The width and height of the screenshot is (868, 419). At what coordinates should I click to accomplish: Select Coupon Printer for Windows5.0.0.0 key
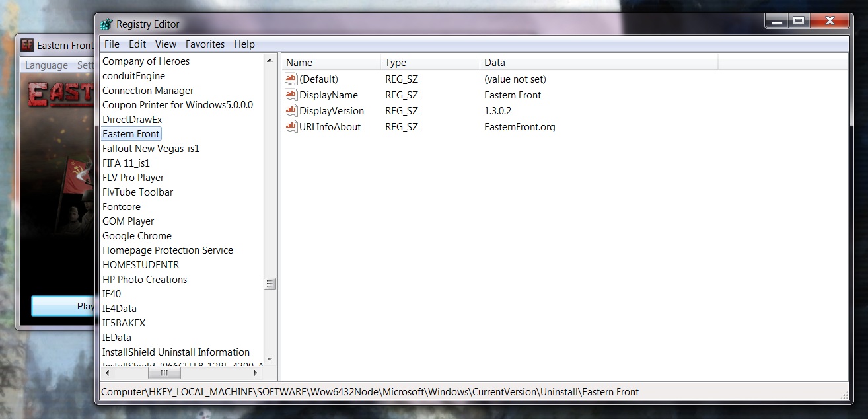[178, 105]
